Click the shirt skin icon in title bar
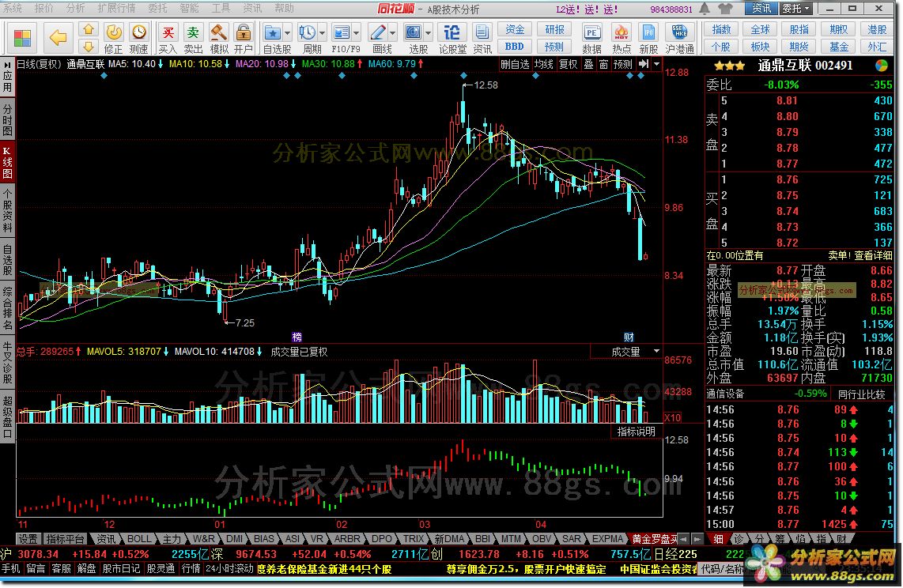The width and height of the screenshot is (903, 588). click(x=726, y=9)
